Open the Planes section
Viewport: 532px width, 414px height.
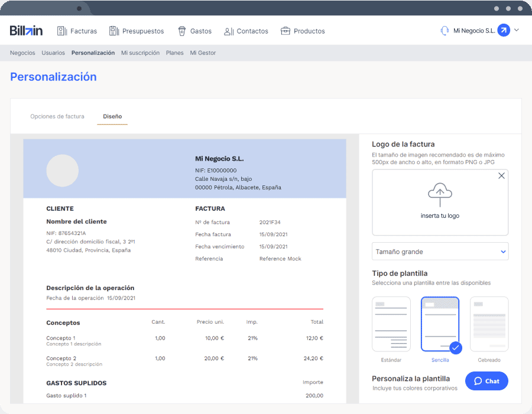coord(175,53)
